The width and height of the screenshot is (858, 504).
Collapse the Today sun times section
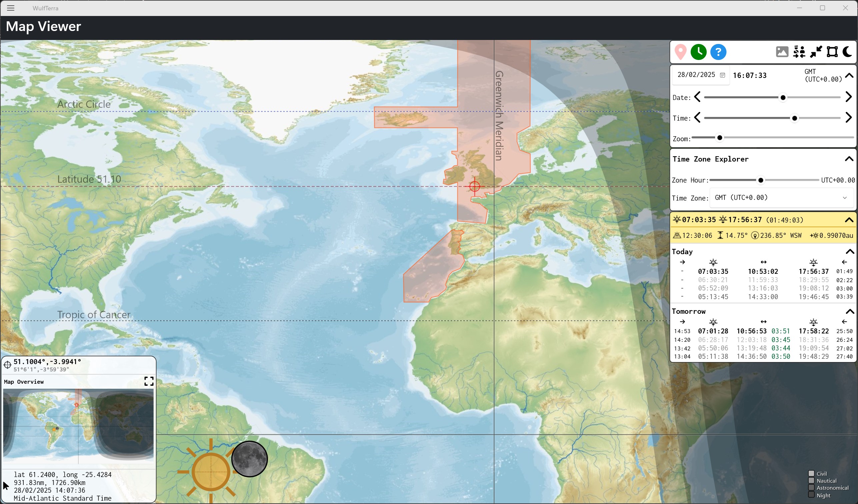pyautogui.click(x=850, y=252)
